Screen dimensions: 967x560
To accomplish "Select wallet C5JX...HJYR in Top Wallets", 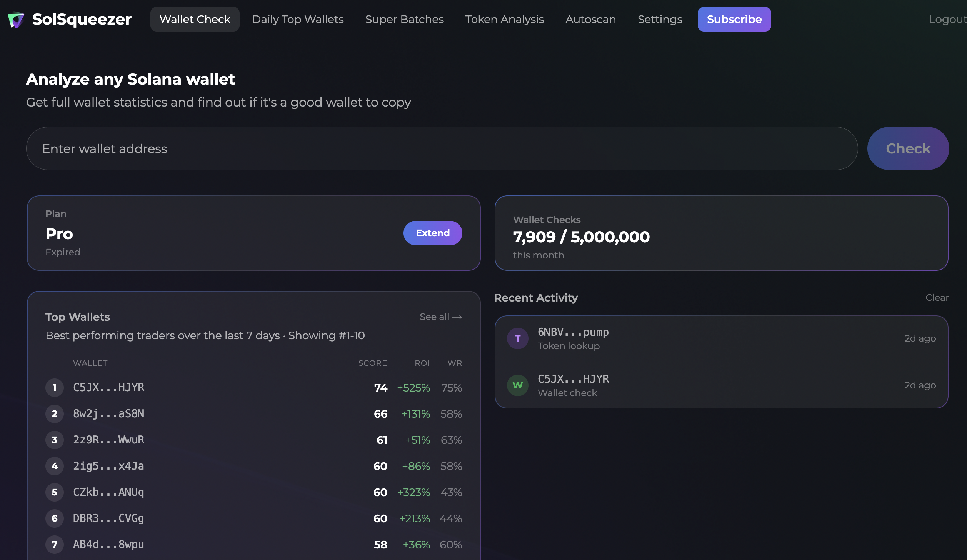I will click(x=109, y=388).
